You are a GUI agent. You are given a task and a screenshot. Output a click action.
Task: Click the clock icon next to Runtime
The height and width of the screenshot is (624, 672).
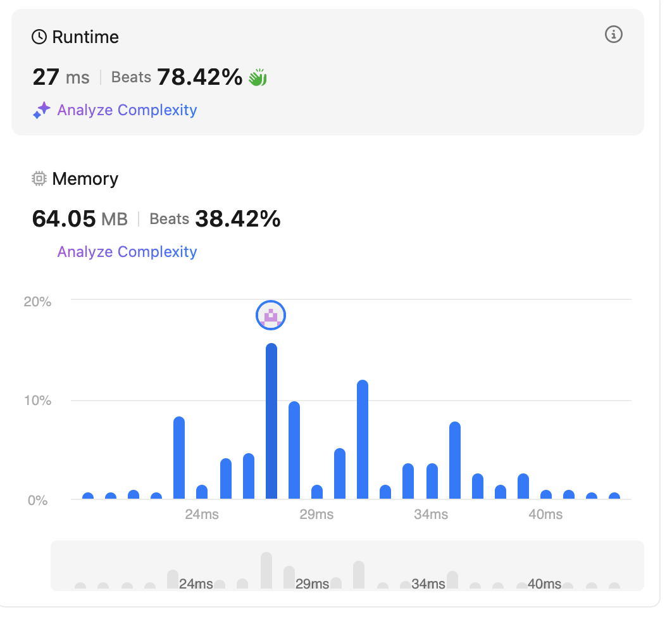(x=39, y=37)
